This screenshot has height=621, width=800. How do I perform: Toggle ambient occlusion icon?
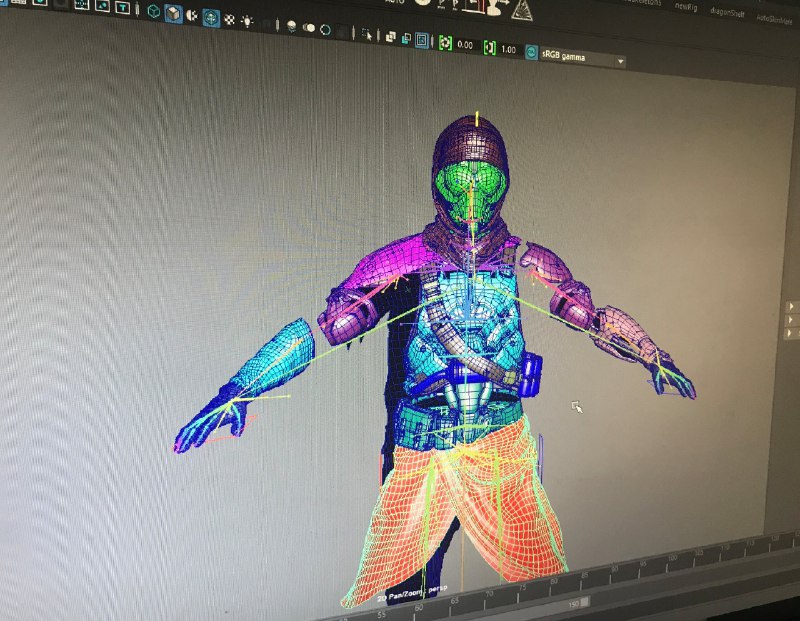tap(309, 28)
